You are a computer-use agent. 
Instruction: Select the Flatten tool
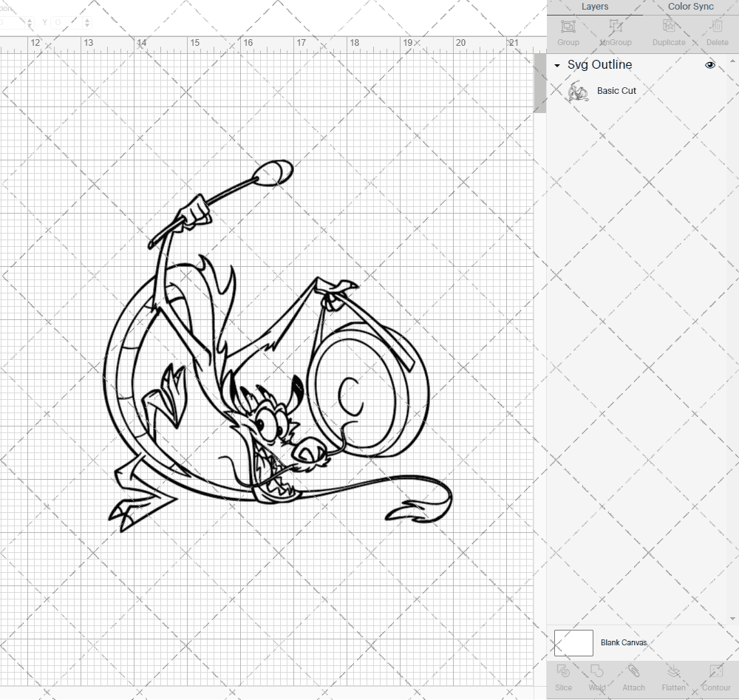673,676
